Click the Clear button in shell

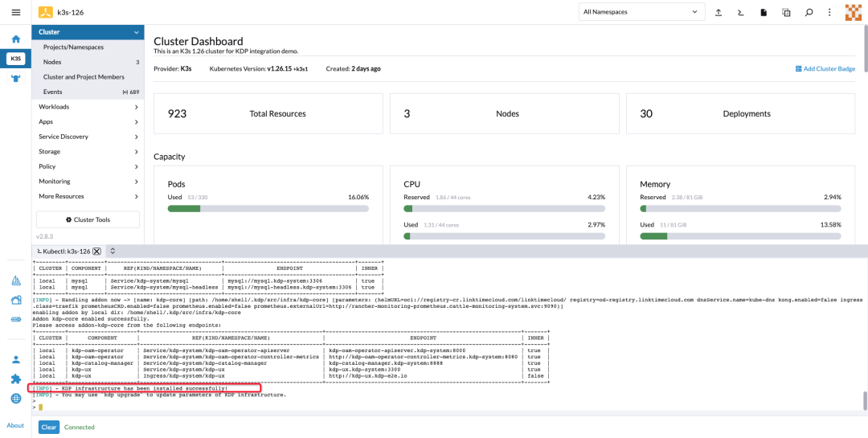point(49,427)
